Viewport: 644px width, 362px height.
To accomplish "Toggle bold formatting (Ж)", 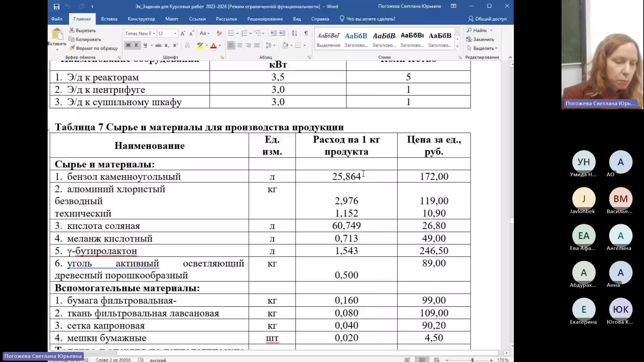I will click(128, 45).
